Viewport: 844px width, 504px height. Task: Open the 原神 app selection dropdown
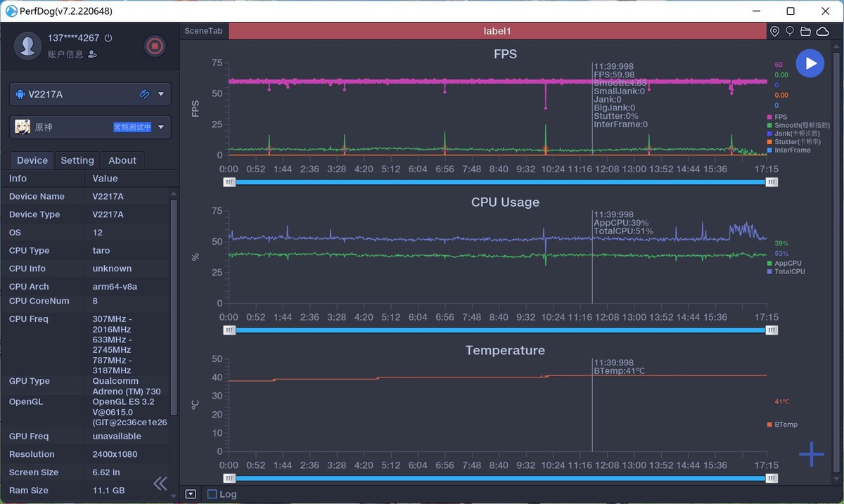161,127
